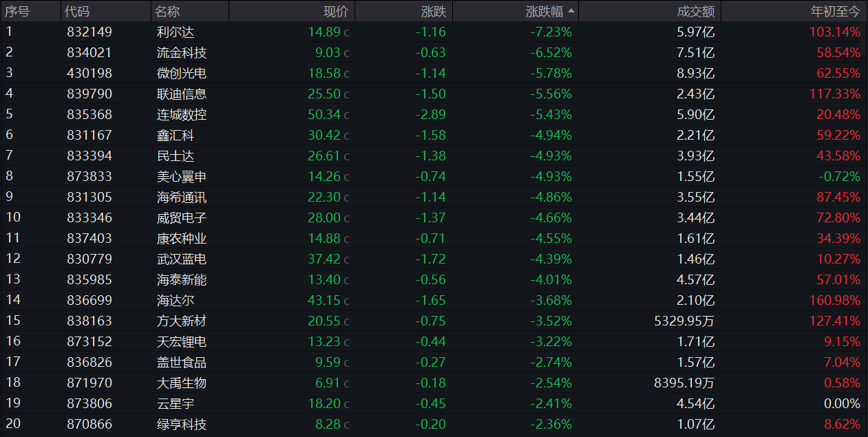Click year-to-date value 160.98%

click(835, 300)
